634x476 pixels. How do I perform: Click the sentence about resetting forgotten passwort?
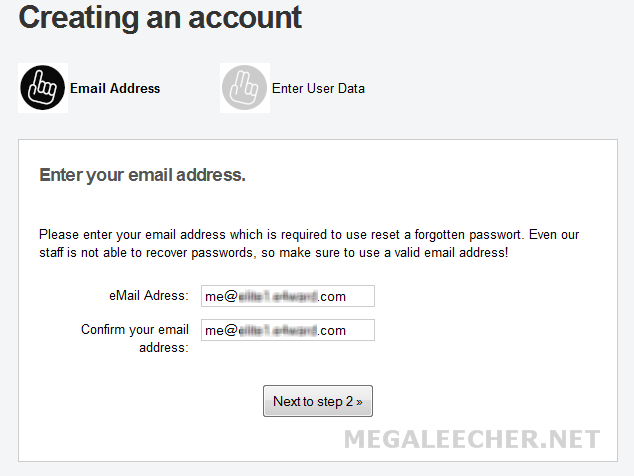(282, 235)
